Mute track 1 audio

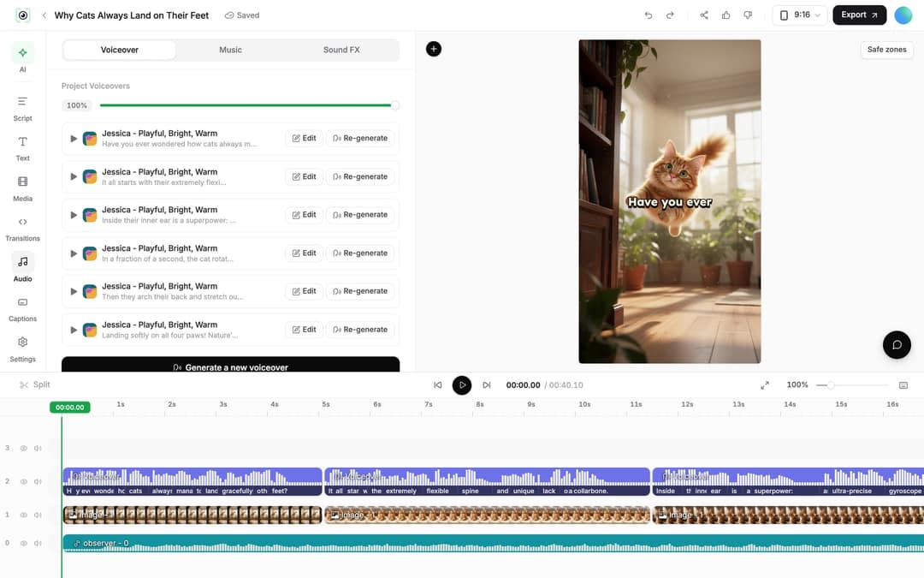(x=38, y=515)
